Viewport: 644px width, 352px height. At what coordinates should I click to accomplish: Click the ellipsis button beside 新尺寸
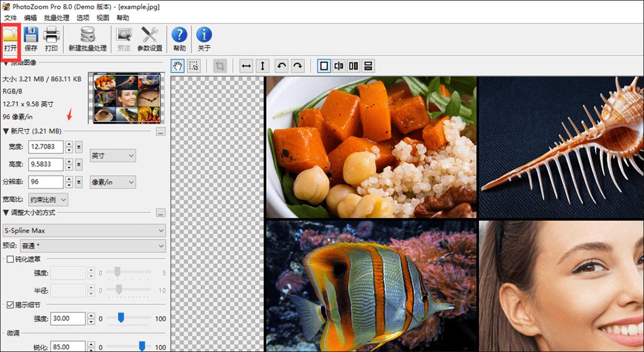tap(161, 131)
